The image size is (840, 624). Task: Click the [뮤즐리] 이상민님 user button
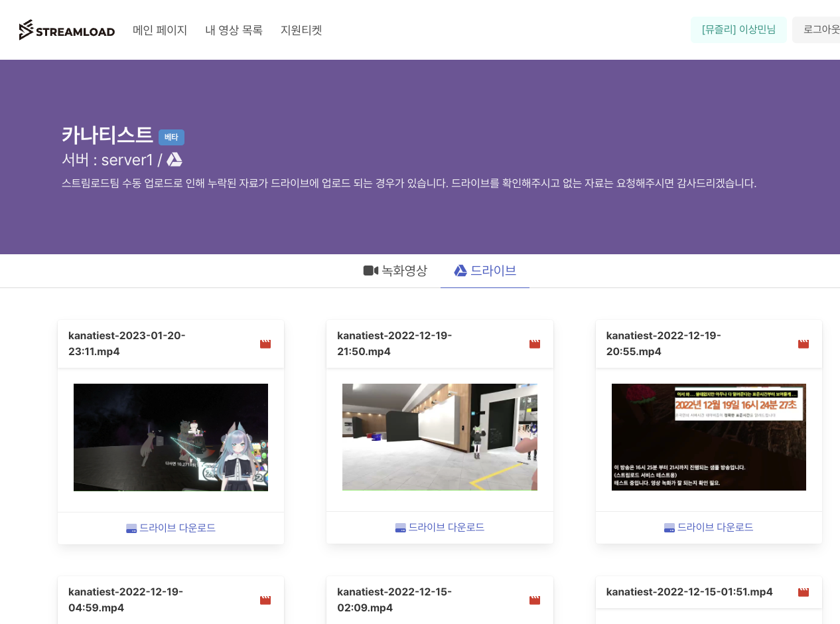pos(738,30)
